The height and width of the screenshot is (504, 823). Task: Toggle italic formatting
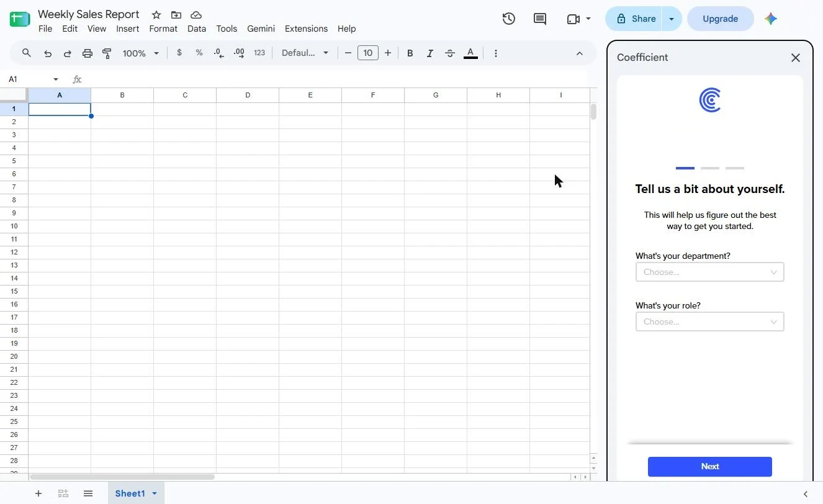point(429,53)
